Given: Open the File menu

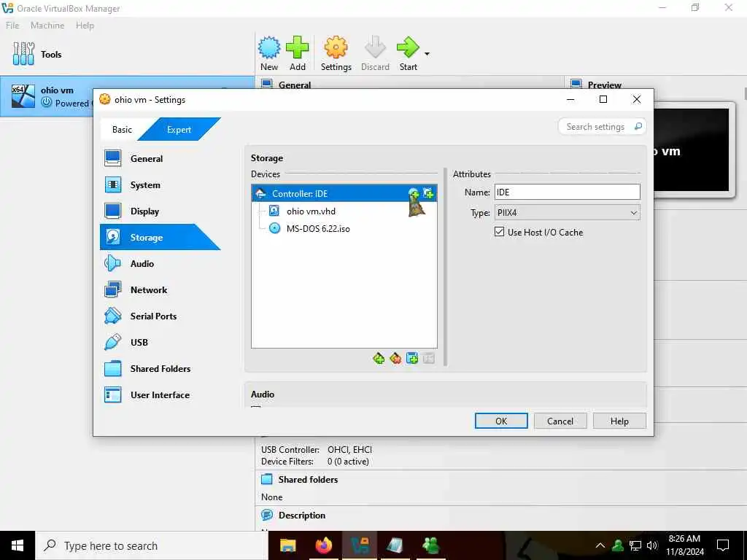Looking at the screenshot, I should click(12, 26).
